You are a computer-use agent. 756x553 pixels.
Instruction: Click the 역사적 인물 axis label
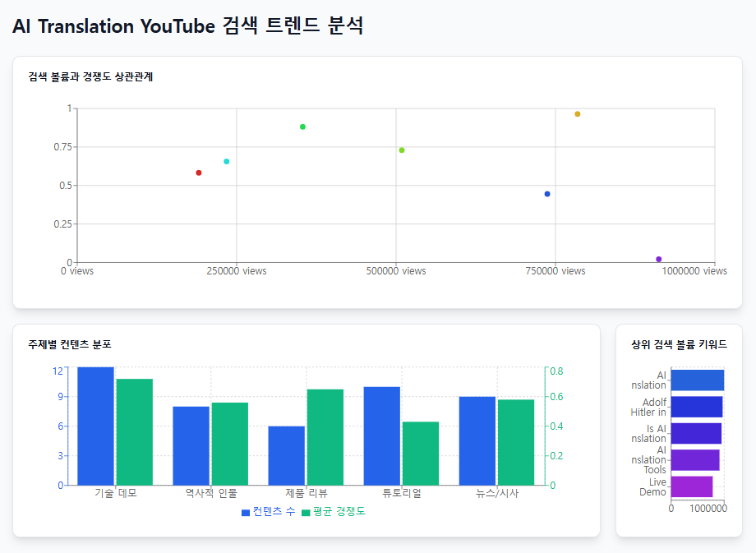coord(211,493)
